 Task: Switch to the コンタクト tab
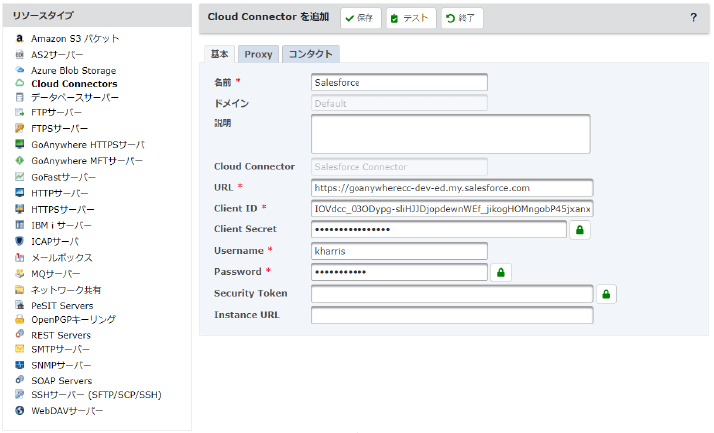pos(311,54)
